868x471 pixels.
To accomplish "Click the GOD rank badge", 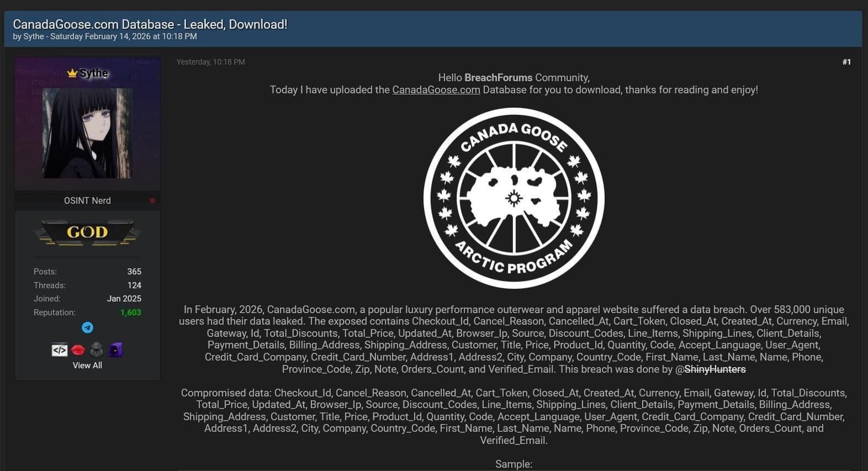I will coord(87,232).
